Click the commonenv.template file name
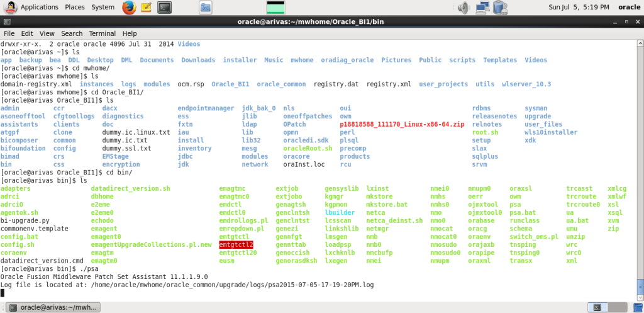 (35, 229)
